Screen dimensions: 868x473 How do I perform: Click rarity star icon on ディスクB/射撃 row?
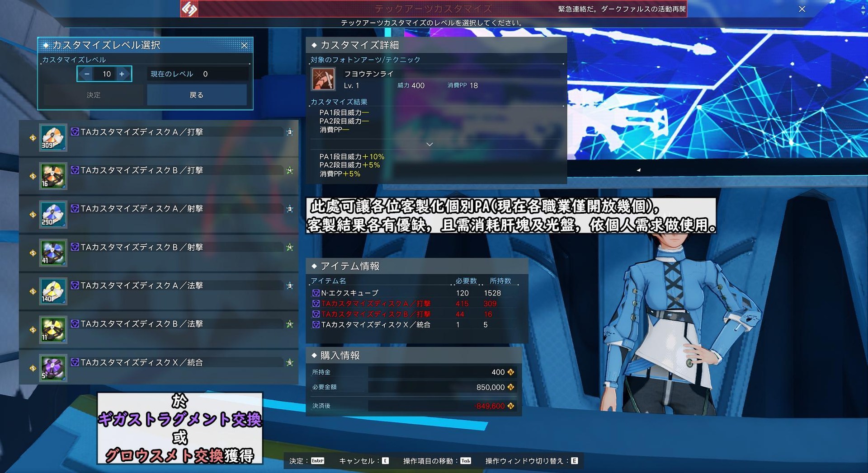(x=290, y=248)
